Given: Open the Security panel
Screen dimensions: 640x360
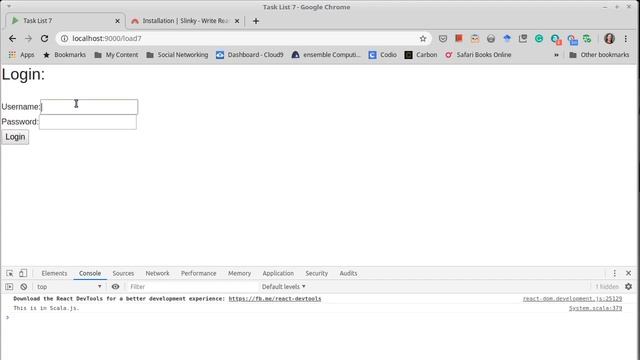Looking at the screenshot, I should [317, 273].
